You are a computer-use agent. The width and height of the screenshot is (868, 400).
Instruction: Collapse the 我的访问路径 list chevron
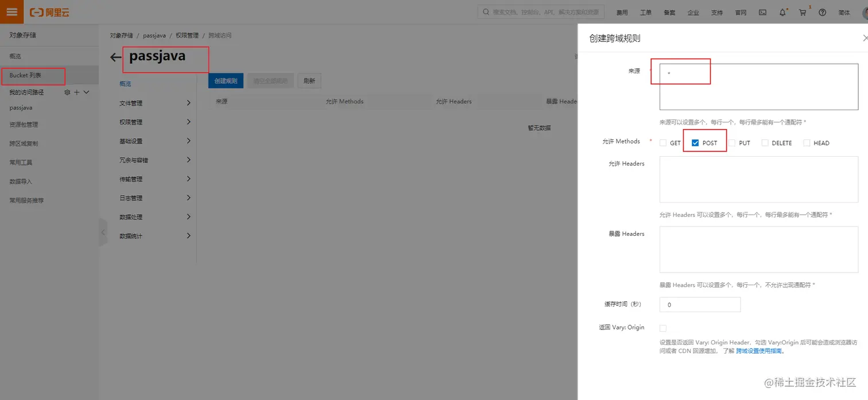pos(86,92)
